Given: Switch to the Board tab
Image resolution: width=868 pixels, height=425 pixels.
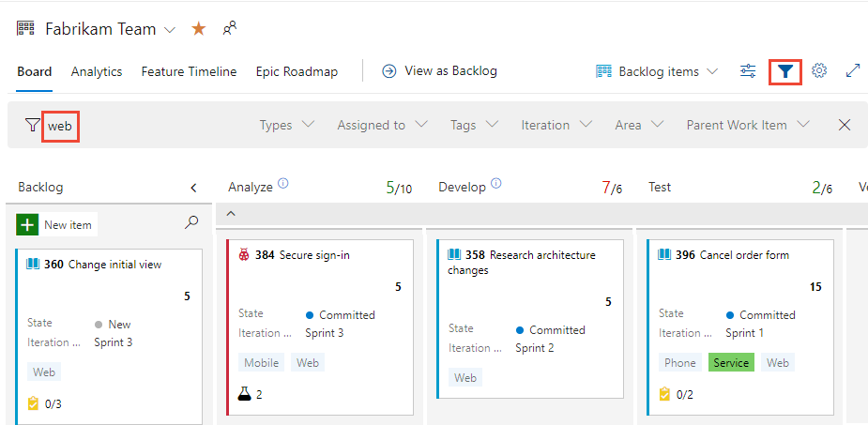Looking at the screenshot, I should 35,71.
